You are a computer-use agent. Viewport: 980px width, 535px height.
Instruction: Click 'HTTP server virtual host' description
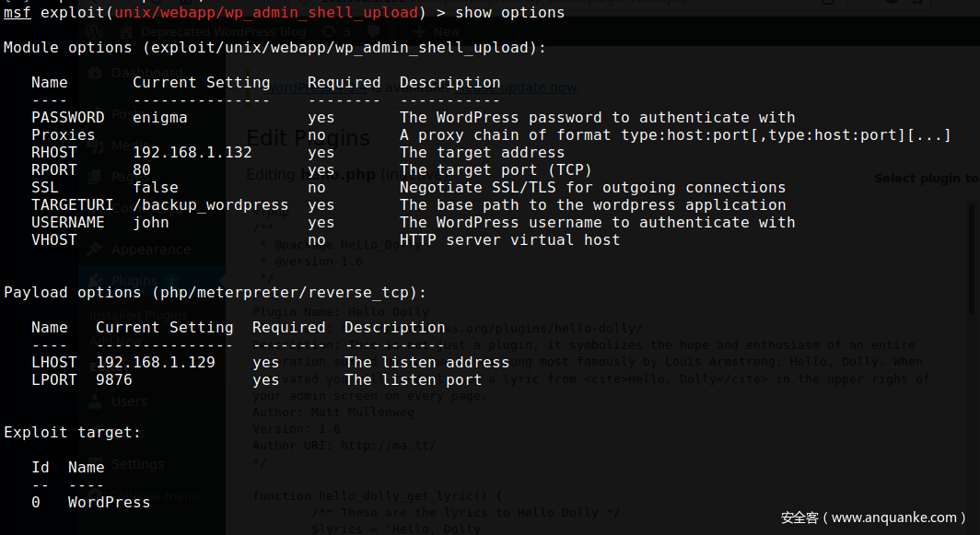point(510,240)
